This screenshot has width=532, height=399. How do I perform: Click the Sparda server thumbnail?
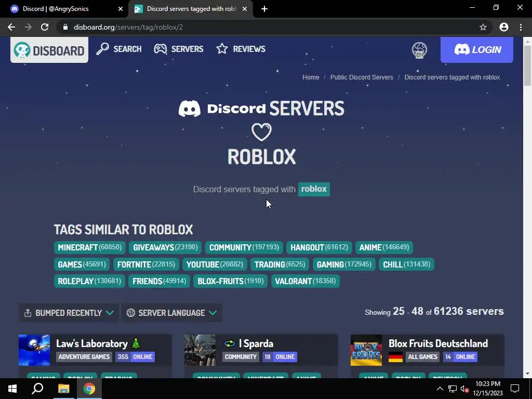pyautogui.click(x=200, y=350)
